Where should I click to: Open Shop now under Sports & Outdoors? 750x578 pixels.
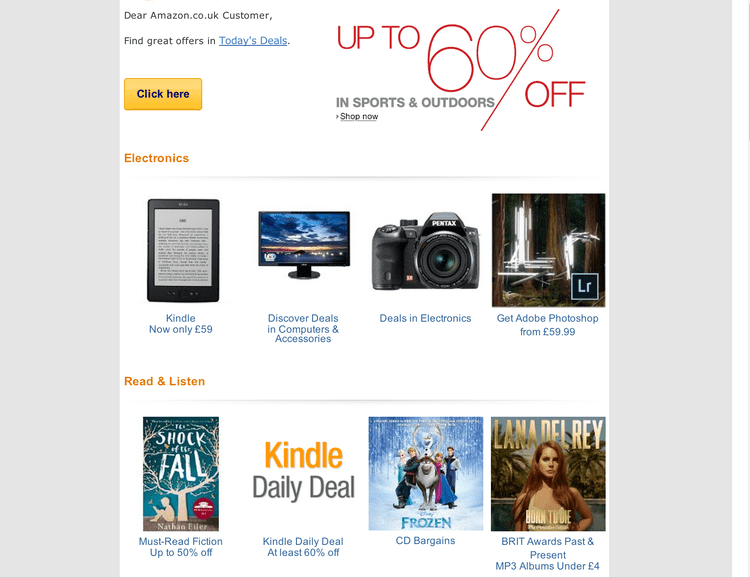(x=359, y=116)
